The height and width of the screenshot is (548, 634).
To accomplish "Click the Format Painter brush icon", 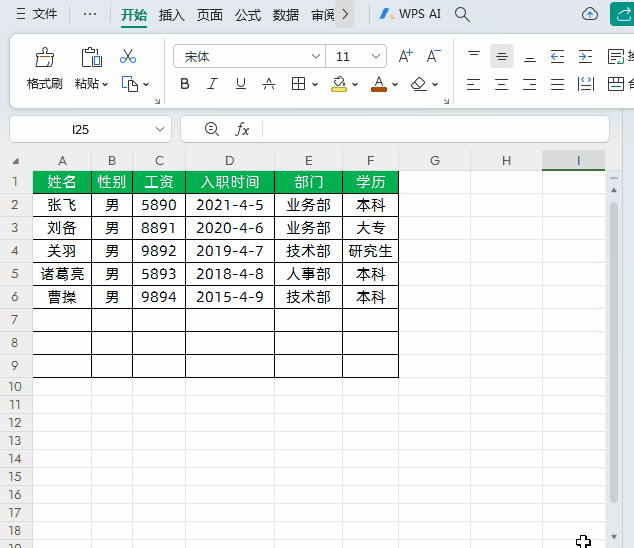I will point(44,57).
